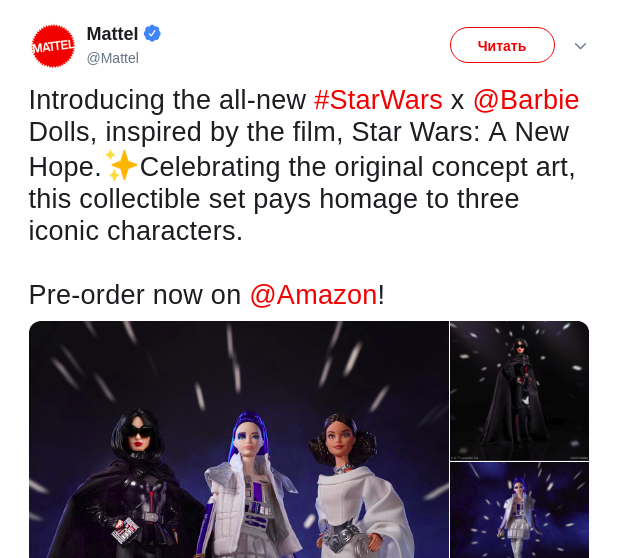Click the sparkles emoji after Hope
Viewport: 624px width, 558px height.
[121, 166]
